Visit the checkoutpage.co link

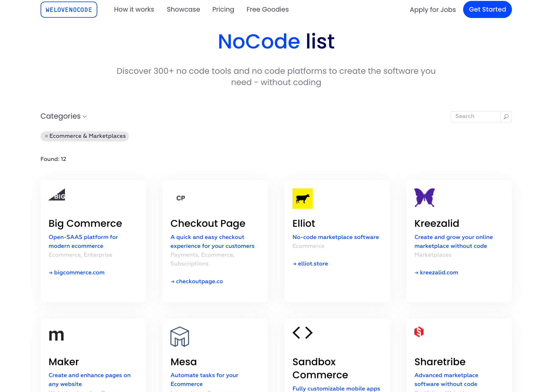[197, 281]
